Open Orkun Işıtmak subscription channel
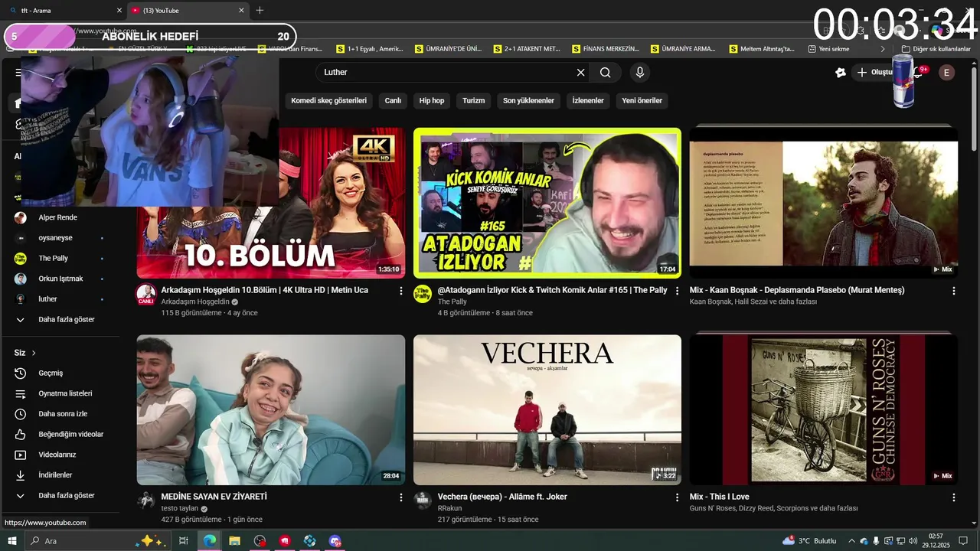The height and width of the screenshot is (551, 980). click(x=60, y=279)
